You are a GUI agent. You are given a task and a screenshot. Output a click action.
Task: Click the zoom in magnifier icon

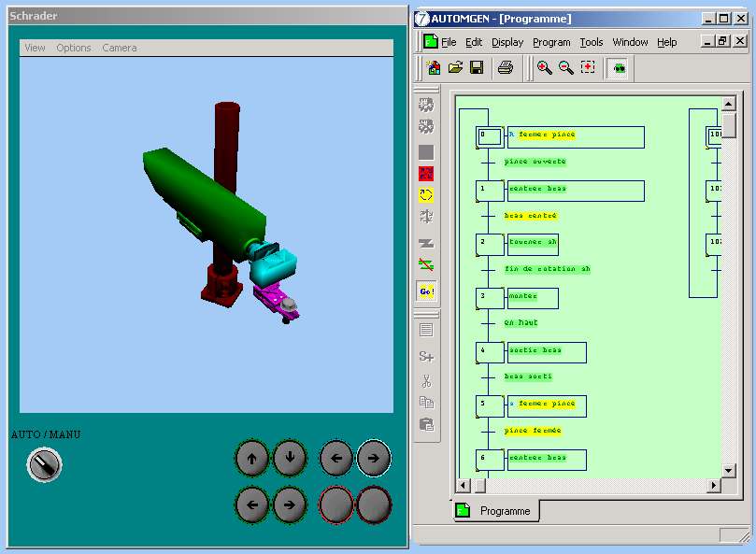tap(544, 67)
